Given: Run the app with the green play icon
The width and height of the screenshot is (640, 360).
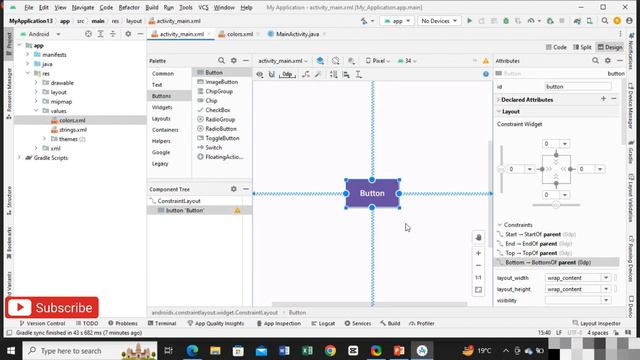Looking at the screenshot, I should [x=469, y=21].
